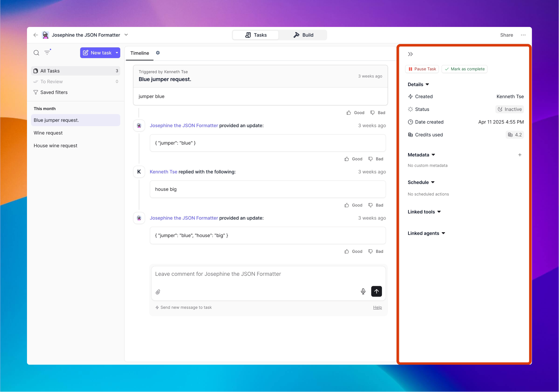Image resolution: width=559 pixels, height=392 pixels.
Task: Attach a file with paperclip icon
Action: coord(158,292)
